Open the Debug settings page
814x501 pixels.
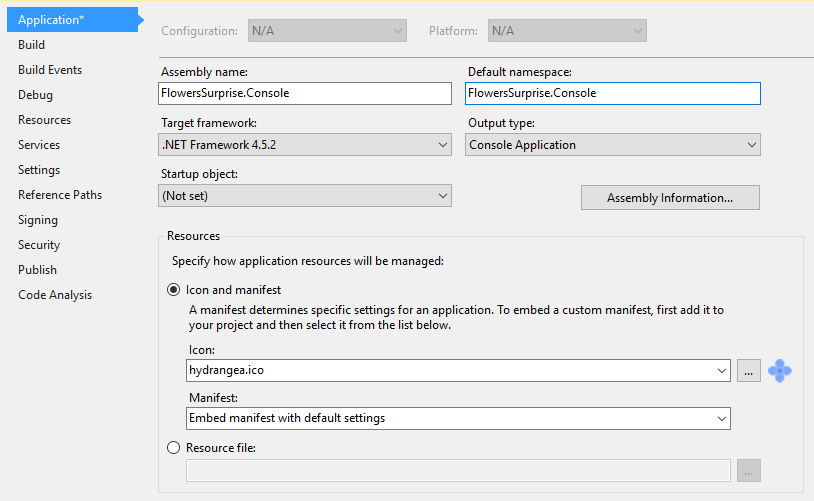tap(35, 95)
